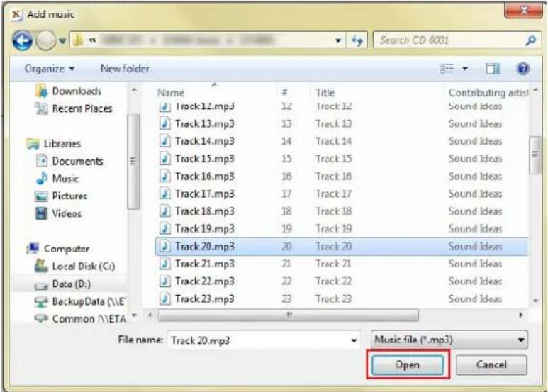Click the Track 12.mp3 file name
Viewport: 548px width, 392px height.
pos(204,106)
